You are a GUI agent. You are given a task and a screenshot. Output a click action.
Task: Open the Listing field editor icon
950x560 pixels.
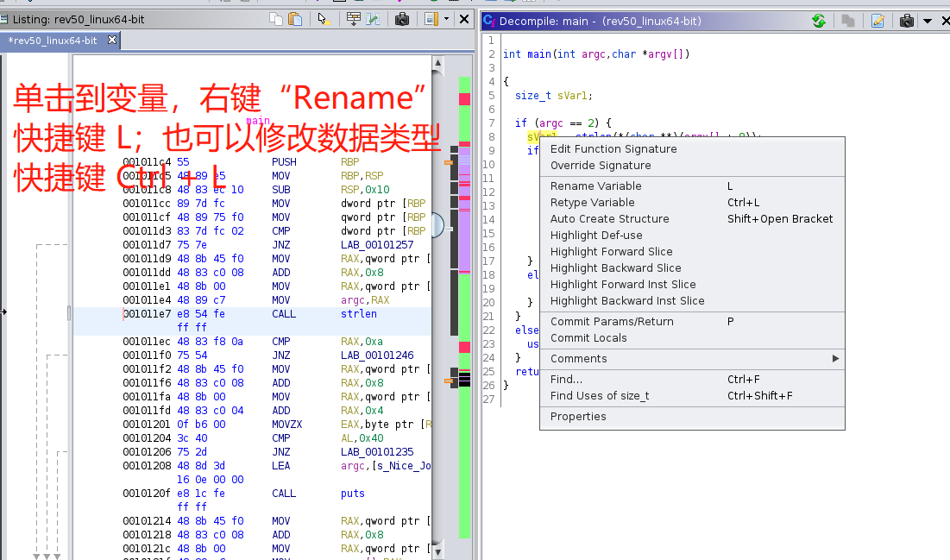coord(353,19)
